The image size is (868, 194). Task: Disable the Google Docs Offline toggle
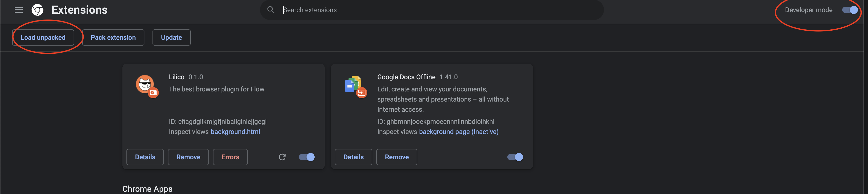[515, 157]
